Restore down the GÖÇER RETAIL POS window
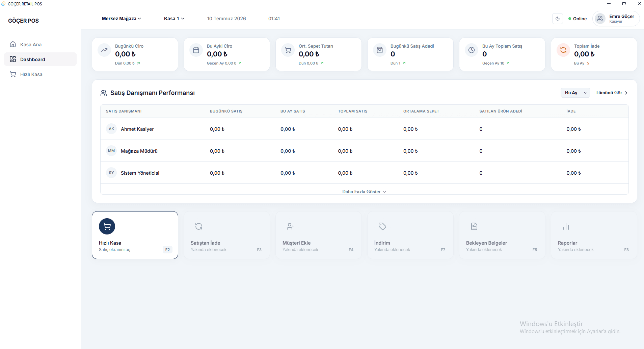This screenshot has width=644, height=349. point(624,3)
